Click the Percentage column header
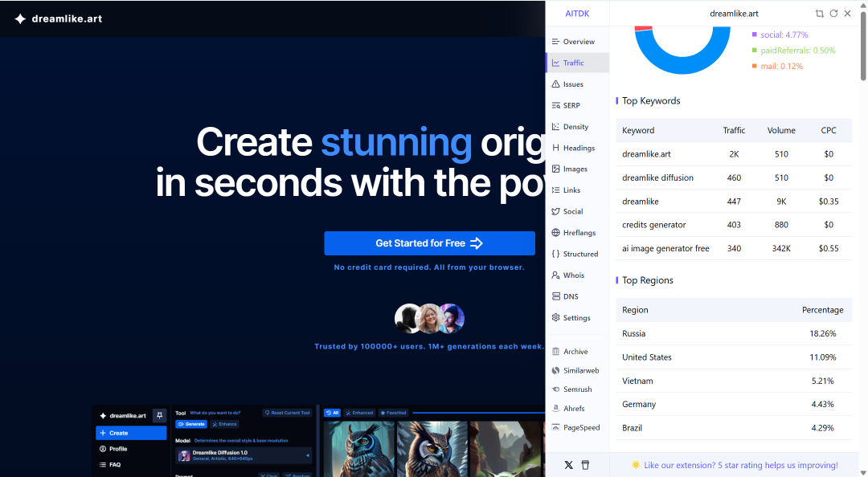The width and height of the screenshot is (868, 477). click(823, 310)
